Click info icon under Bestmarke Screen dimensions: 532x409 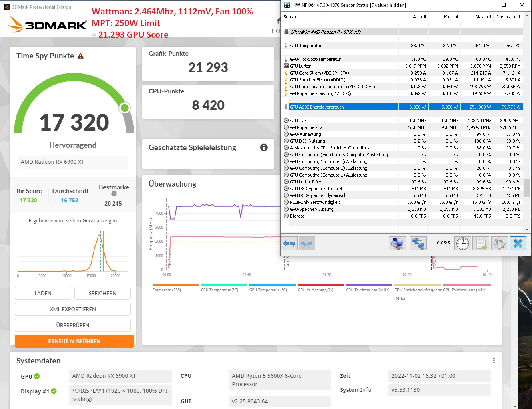tap(114, 194)
